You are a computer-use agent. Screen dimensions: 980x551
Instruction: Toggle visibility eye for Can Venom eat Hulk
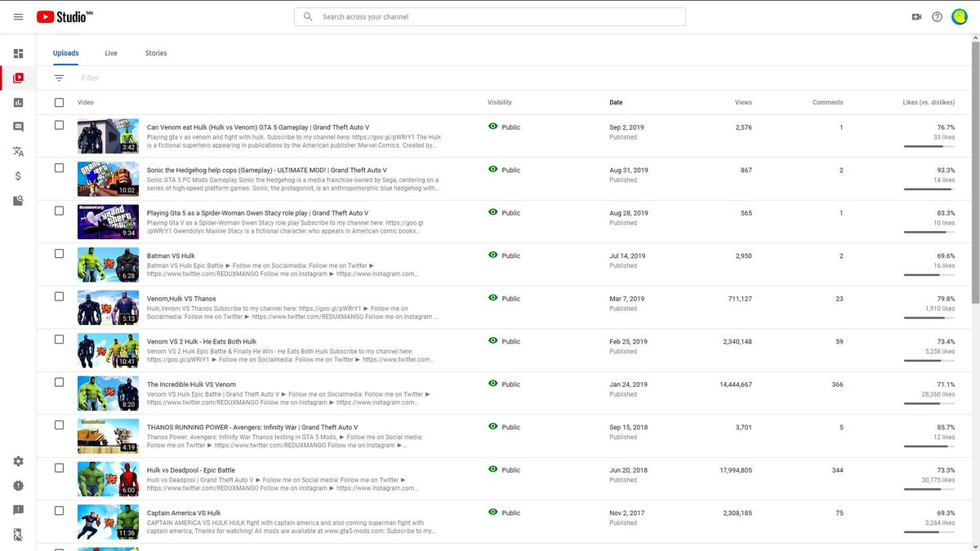coord(492,127)
